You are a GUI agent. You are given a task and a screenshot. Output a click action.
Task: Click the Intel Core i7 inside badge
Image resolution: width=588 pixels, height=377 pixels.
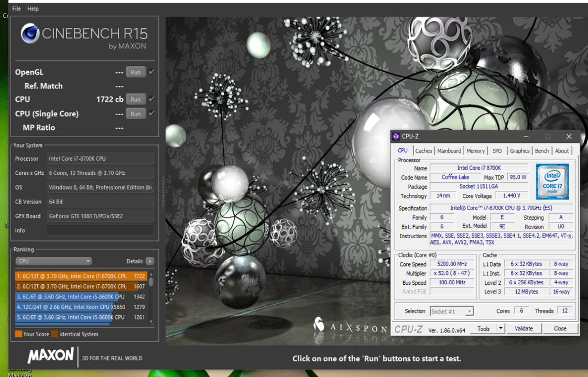coord(552,181)
